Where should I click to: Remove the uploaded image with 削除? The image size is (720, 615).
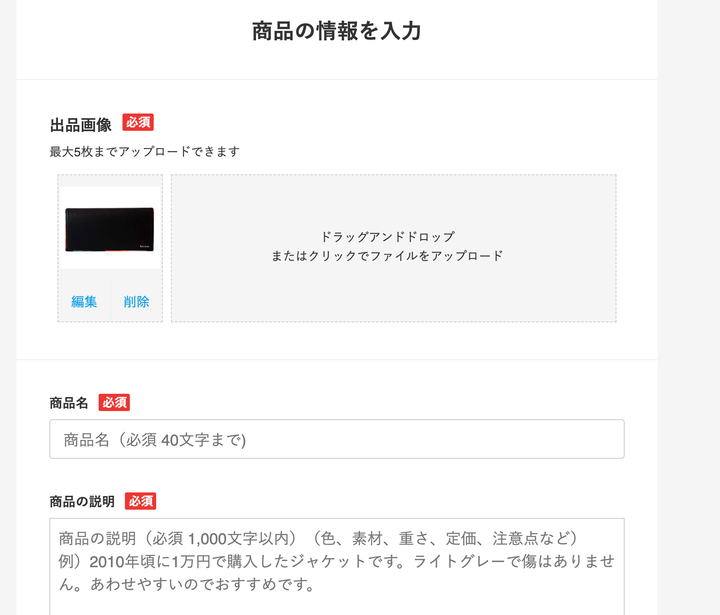136,302
